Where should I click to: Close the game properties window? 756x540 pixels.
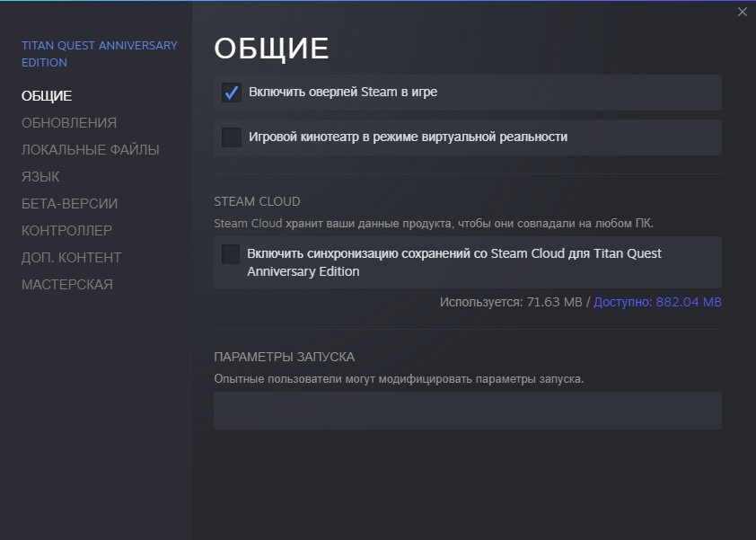pyautogui.click(x=742, y=12)
